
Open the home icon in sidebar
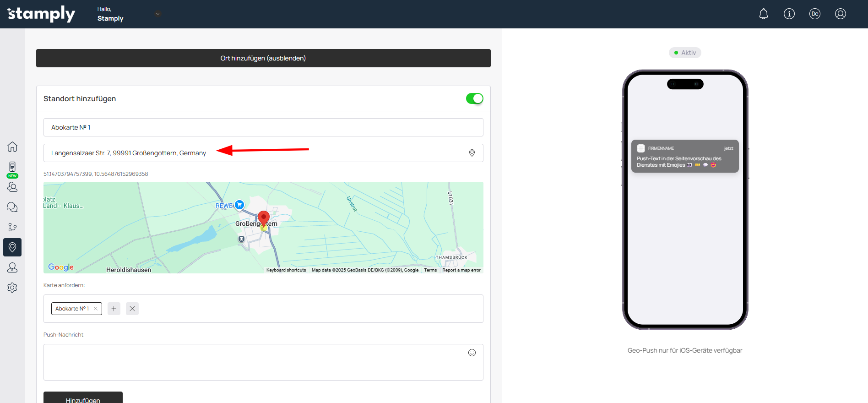pos(12,147)
